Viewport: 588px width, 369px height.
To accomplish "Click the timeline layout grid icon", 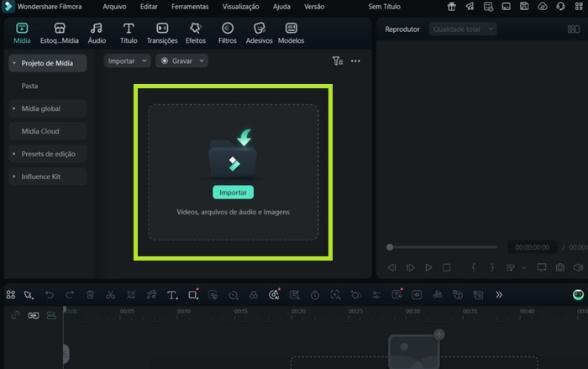I will [x=10, y=295].
